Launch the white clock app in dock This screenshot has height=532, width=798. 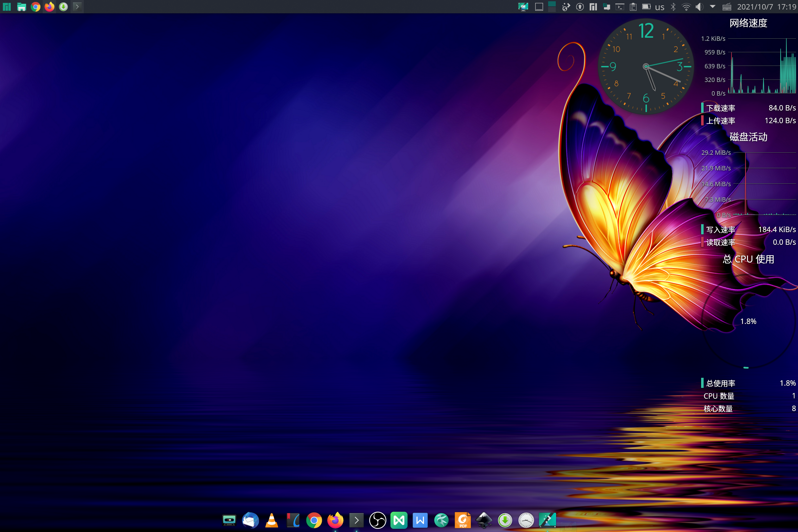click(x=526, y=520)
